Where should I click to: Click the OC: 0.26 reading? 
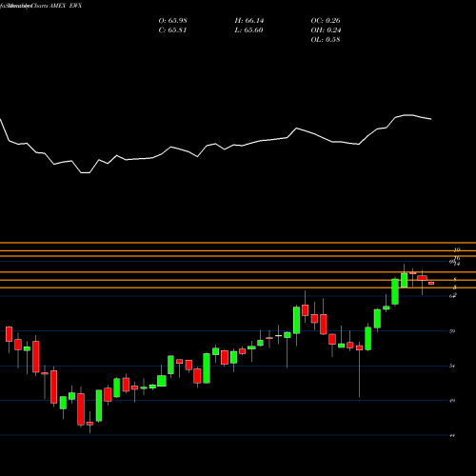[326, 21]
